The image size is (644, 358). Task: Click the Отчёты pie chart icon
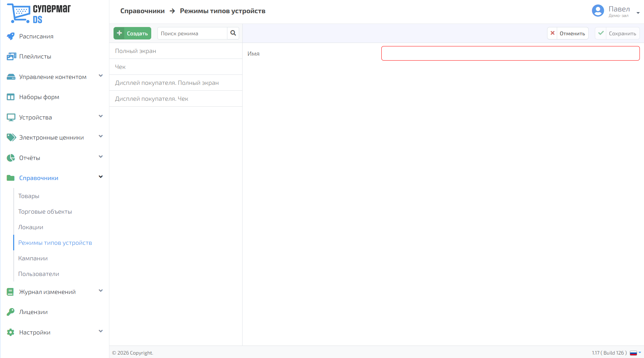(11, 158)
